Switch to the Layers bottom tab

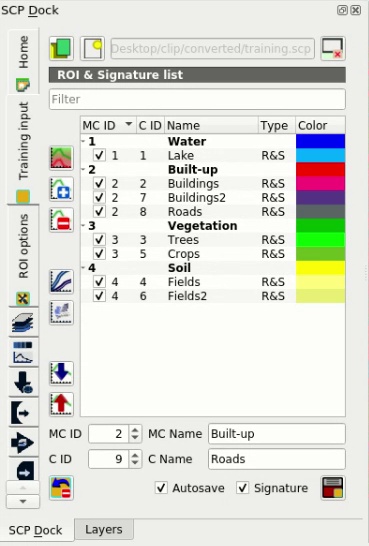tap(104, 529)
